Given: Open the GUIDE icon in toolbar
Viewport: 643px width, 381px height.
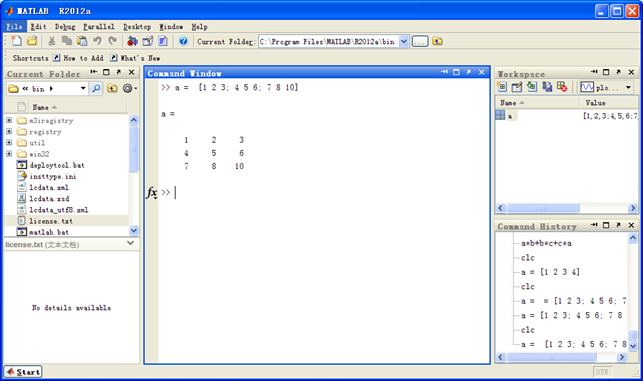Looking at the screenshot, I should click(148, 41).
